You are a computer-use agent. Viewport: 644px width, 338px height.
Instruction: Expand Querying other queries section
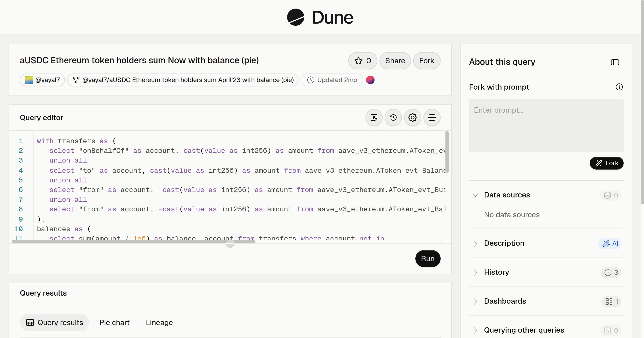point(475,330)
